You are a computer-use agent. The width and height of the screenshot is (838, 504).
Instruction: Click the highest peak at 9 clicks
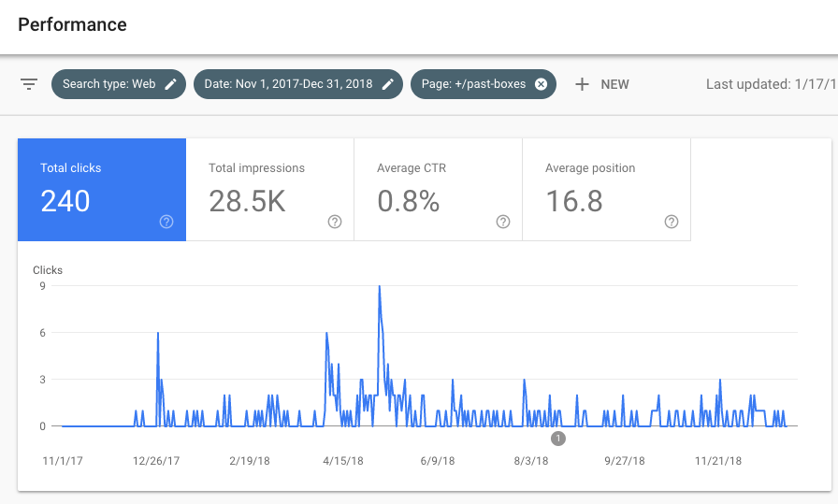tap(380, 286)
